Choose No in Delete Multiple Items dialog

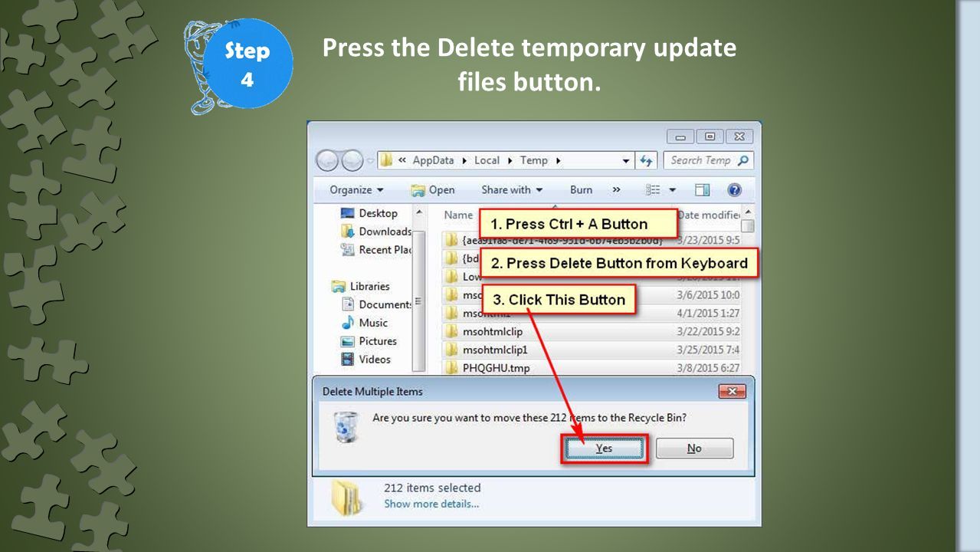[x=694, y=449]
